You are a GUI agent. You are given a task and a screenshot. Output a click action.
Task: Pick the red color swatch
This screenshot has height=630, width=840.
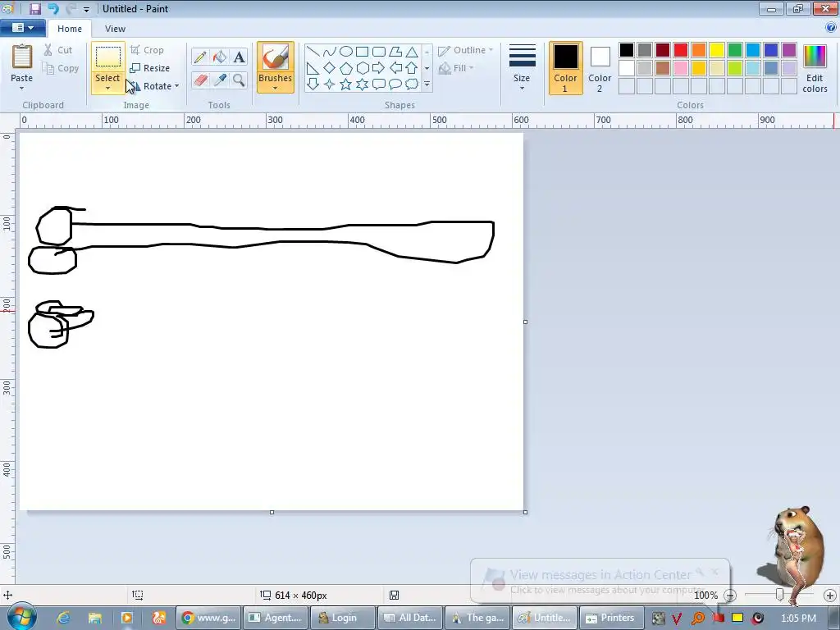click(681, 50)
